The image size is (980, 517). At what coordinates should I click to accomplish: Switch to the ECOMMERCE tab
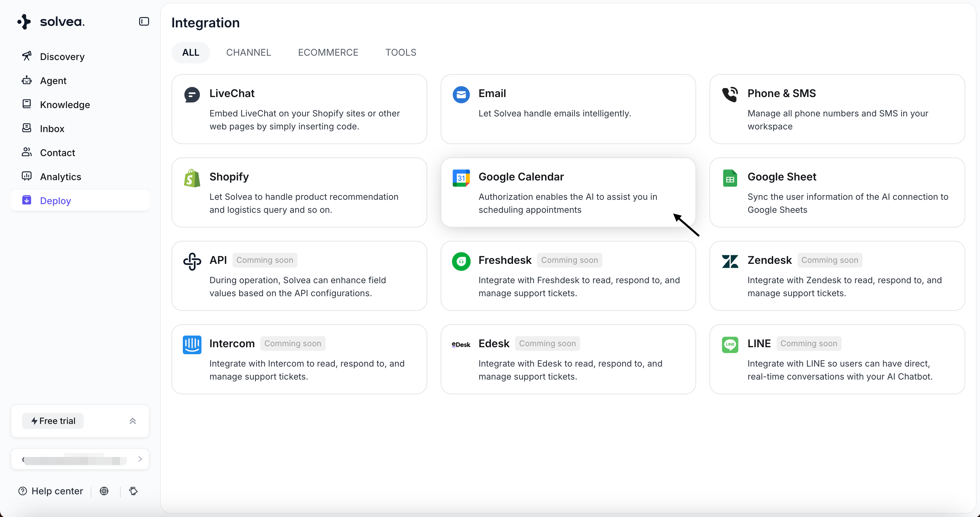coord(328,52)
